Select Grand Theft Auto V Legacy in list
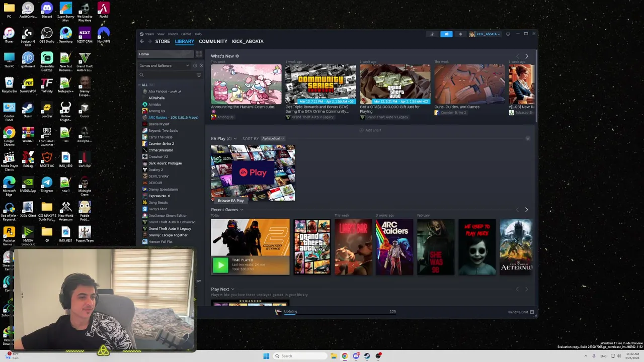Viewport: 644px width, 362px height. (x=170, y=228)
